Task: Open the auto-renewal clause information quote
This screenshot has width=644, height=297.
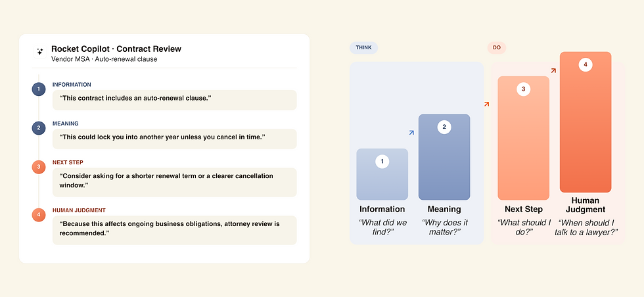Action: tap(175, 101)
